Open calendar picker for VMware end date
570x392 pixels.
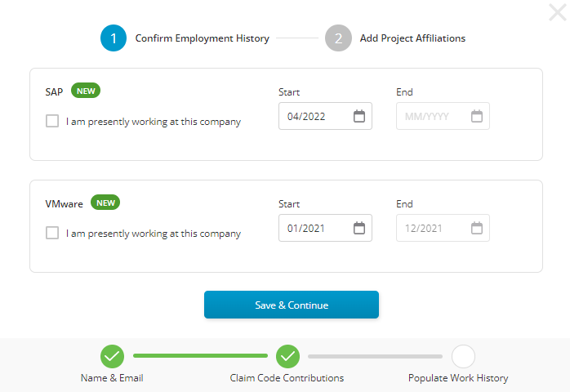(476, 228)
